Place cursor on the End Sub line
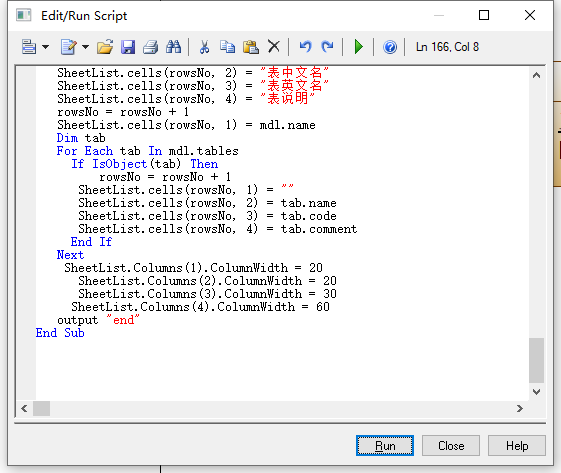The width and height of the screenshot is (561, 473). [60, 333]
